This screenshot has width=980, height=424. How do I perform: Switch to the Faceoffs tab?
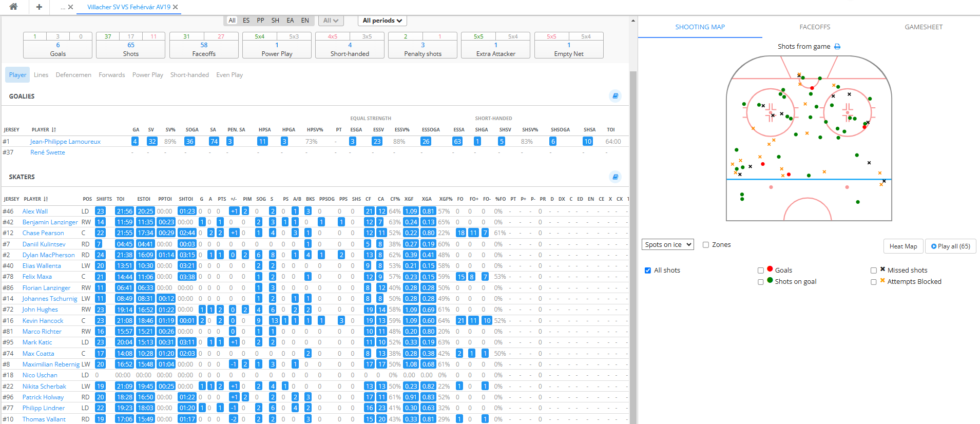pyautogui.click(x=815, y=27)
